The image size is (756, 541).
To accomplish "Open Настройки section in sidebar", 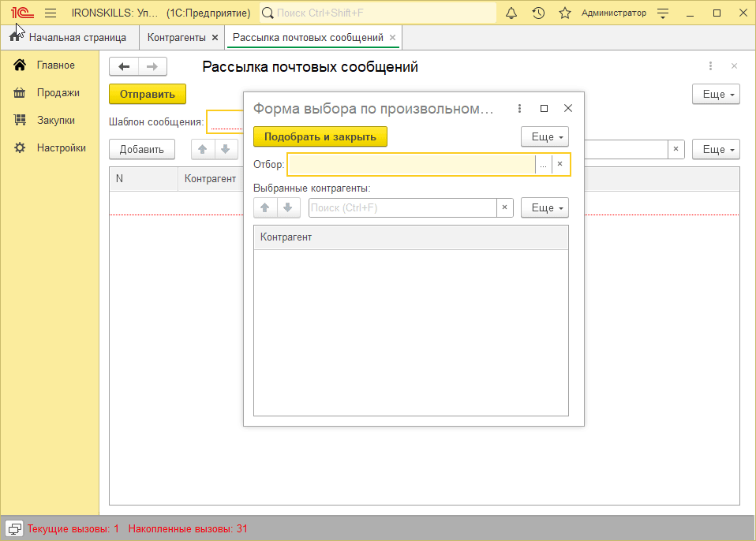I will point(61,147).
